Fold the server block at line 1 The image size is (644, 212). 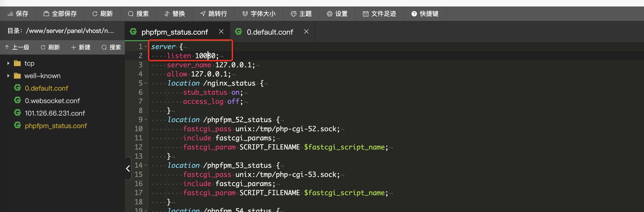tap(146, 47)
